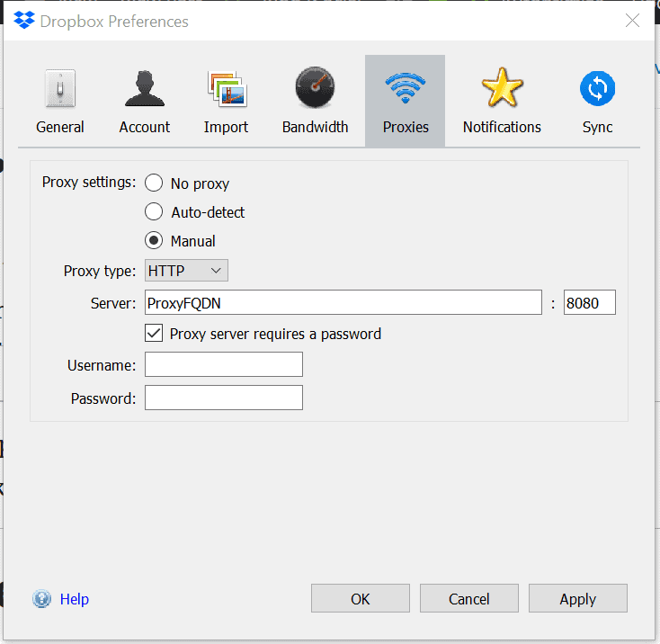Click into the Password text box

click(223, 398)
